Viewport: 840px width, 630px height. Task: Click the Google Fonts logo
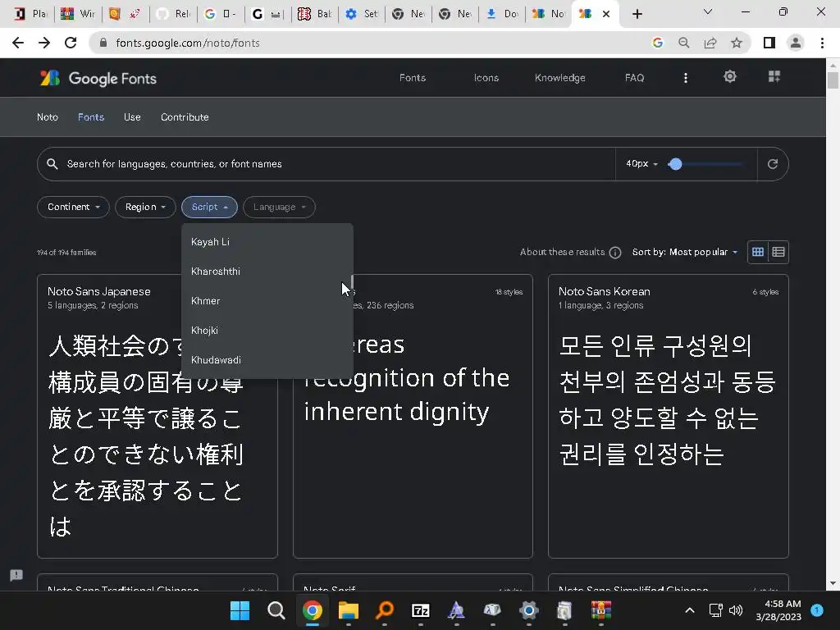click(x=98, y=78)
